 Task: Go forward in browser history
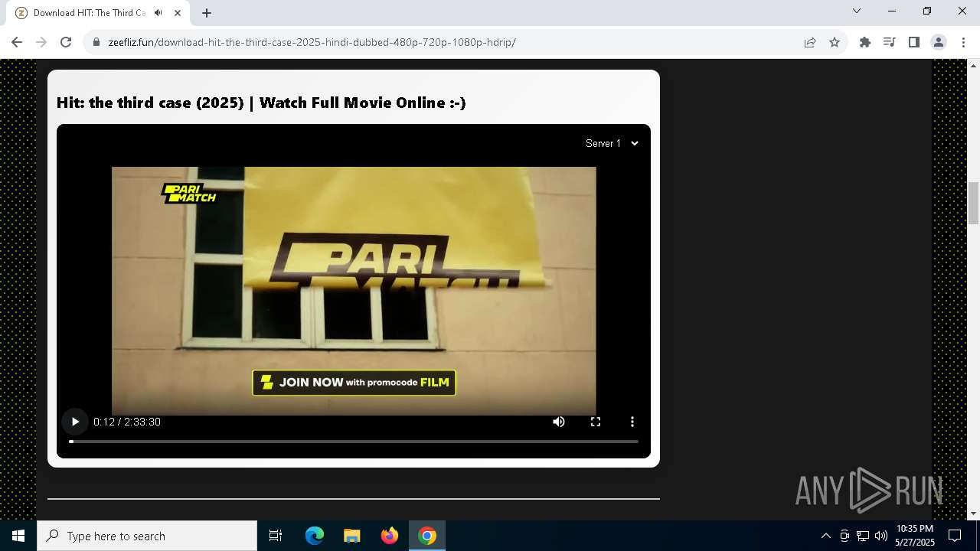tap(41, 42)
